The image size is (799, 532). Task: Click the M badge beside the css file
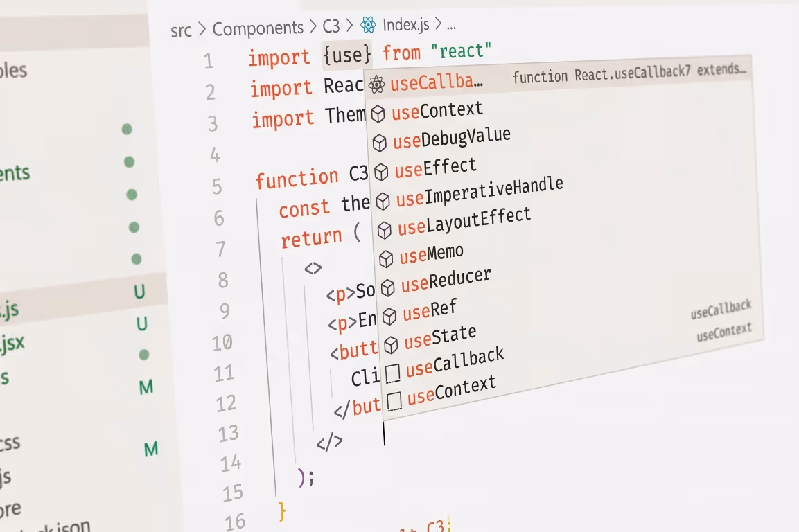point(151,450)
